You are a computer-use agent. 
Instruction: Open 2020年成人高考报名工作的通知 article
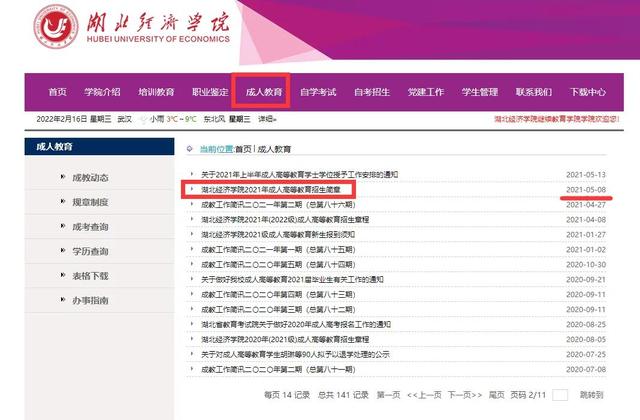coord(296,324)
